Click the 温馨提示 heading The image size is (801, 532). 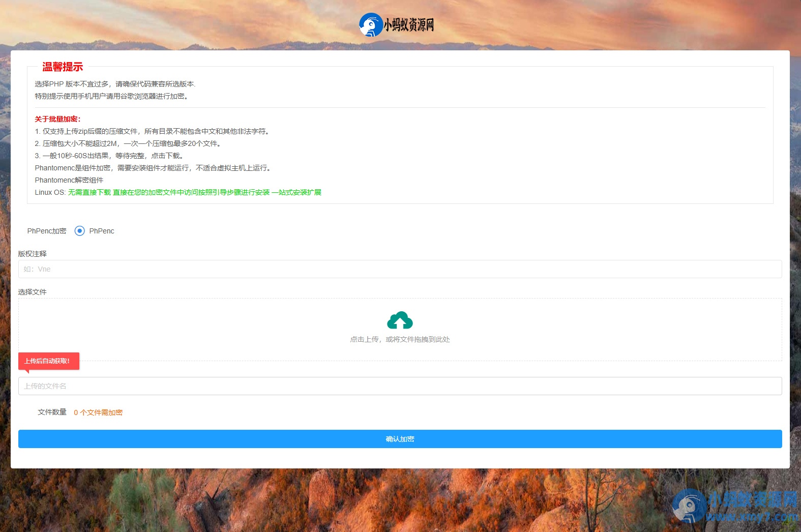click(x=63, y=67)
